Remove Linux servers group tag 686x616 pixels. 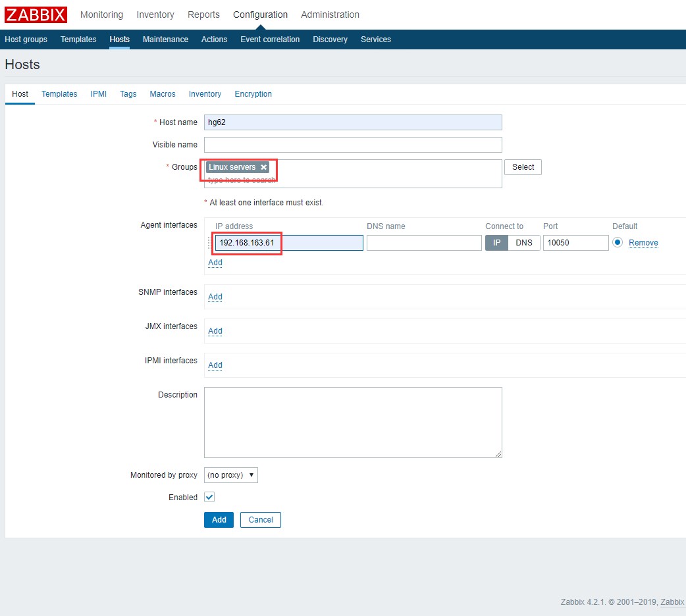click(263, 167)
